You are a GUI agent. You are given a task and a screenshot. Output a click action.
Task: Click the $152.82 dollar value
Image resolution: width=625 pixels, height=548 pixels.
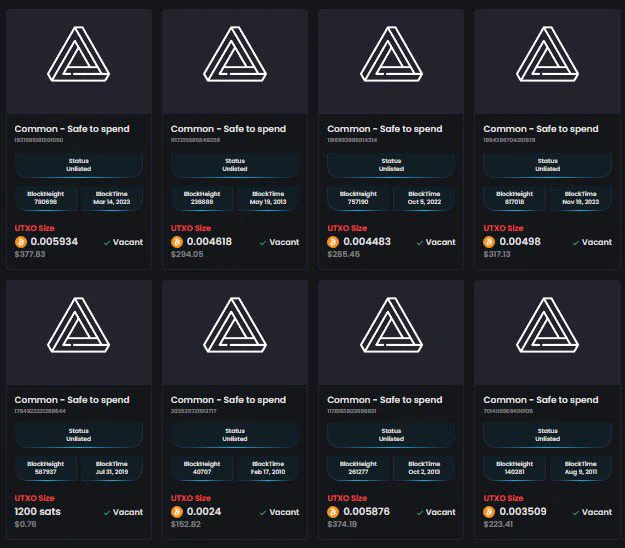click(186, 524)
